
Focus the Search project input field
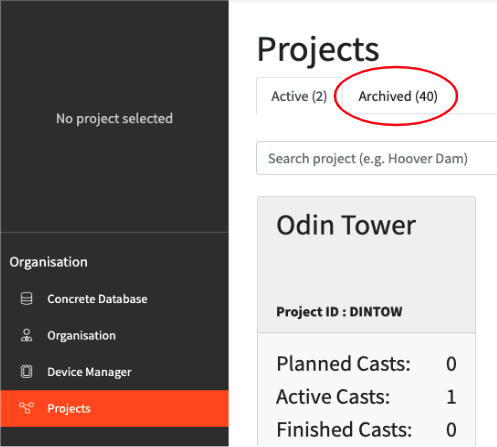377,158
